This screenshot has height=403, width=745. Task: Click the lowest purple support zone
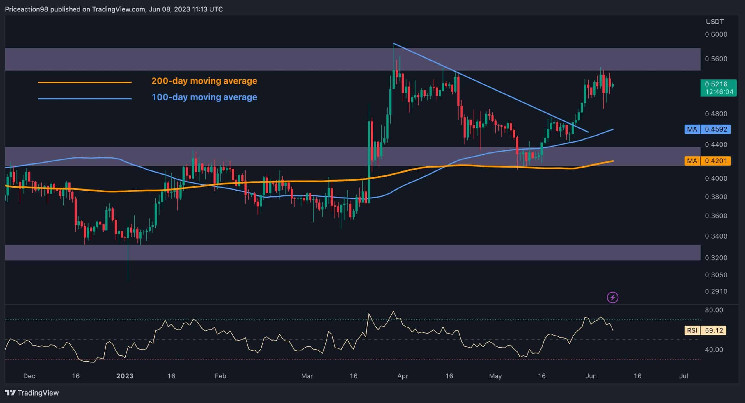click(x=353, y=253)
